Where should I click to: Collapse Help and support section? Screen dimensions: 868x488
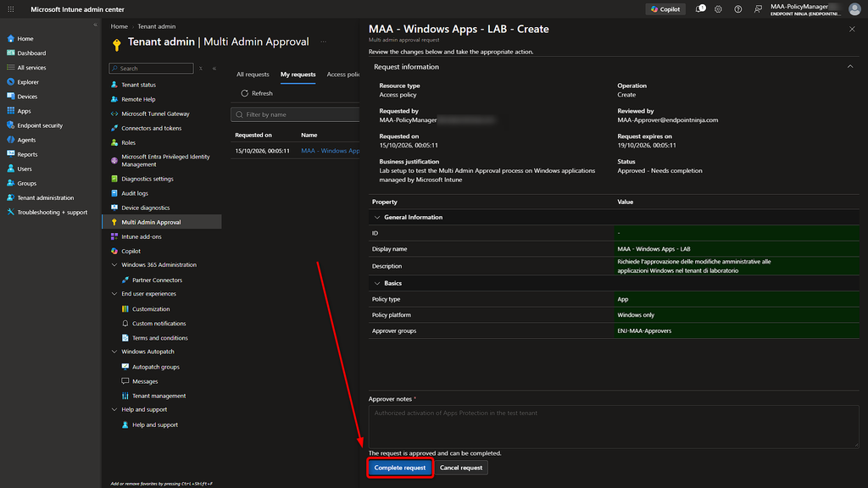pyautogui.click(x=114, y=409)
